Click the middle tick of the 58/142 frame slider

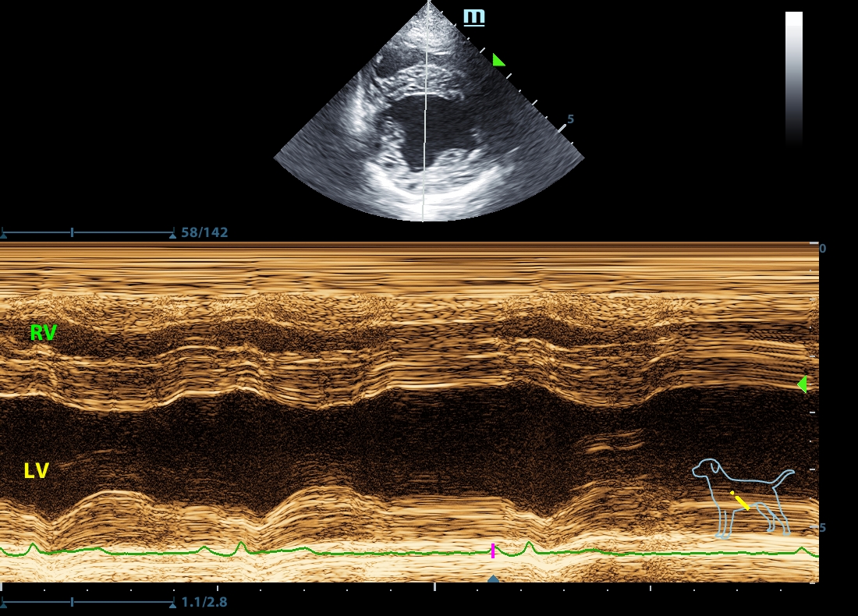point(72,232)
